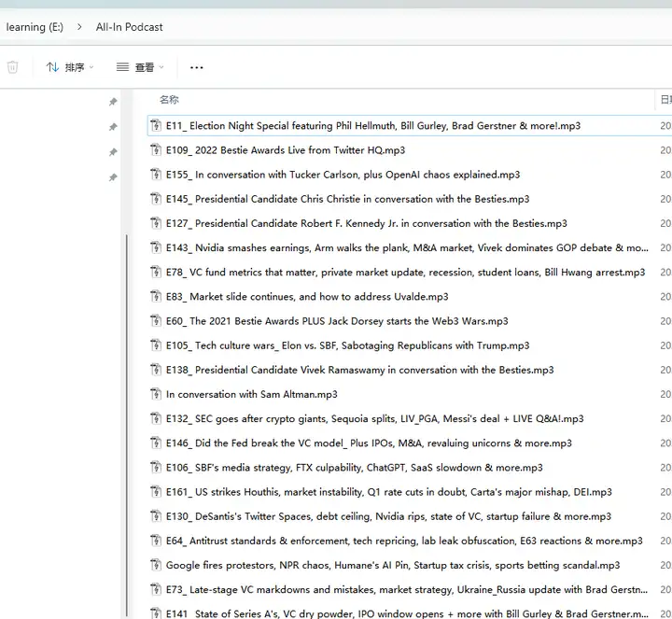The height and width of the screenshot is (619, 672).
Task: Click the mp3 icon for E138_ Vivek Ramaswamy file
Action: [x=156, y=370]
